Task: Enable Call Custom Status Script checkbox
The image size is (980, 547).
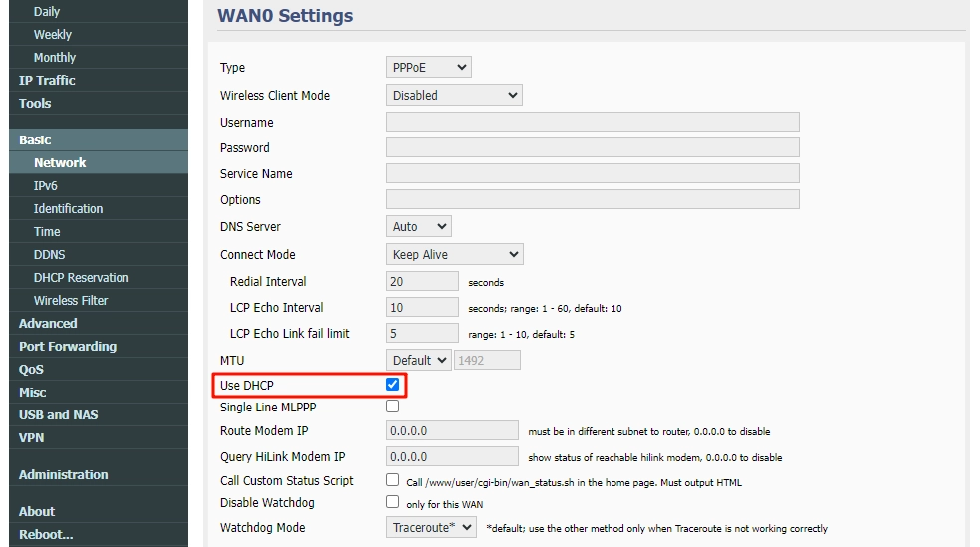Action: (392, 480)
